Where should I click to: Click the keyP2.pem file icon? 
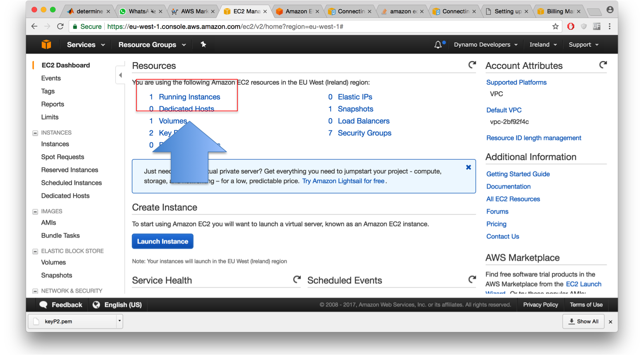(36, 321)
